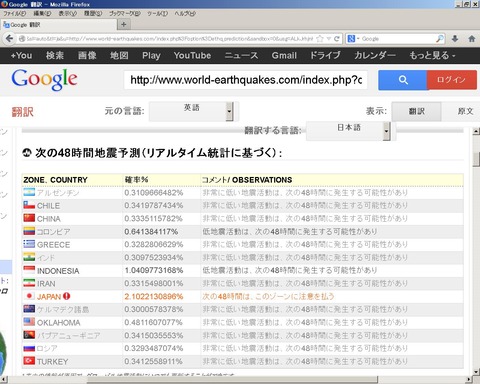
Task: Click the reload icon in the address bar
Action: click(337, 39)
